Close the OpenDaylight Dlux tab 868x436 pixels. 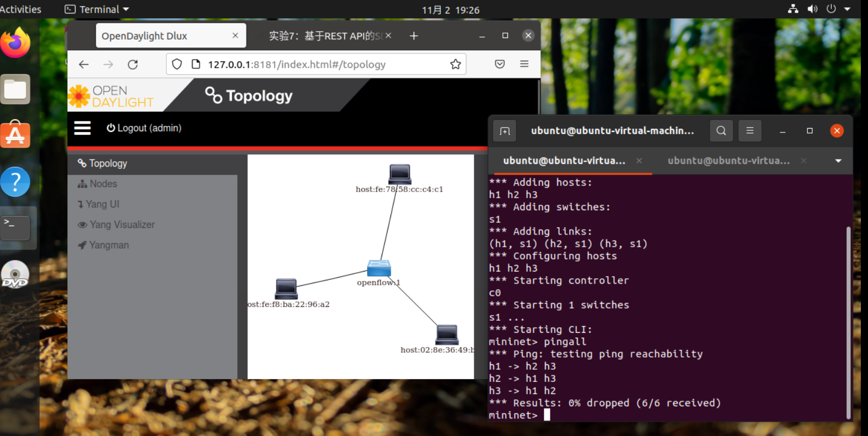point(235,35)
